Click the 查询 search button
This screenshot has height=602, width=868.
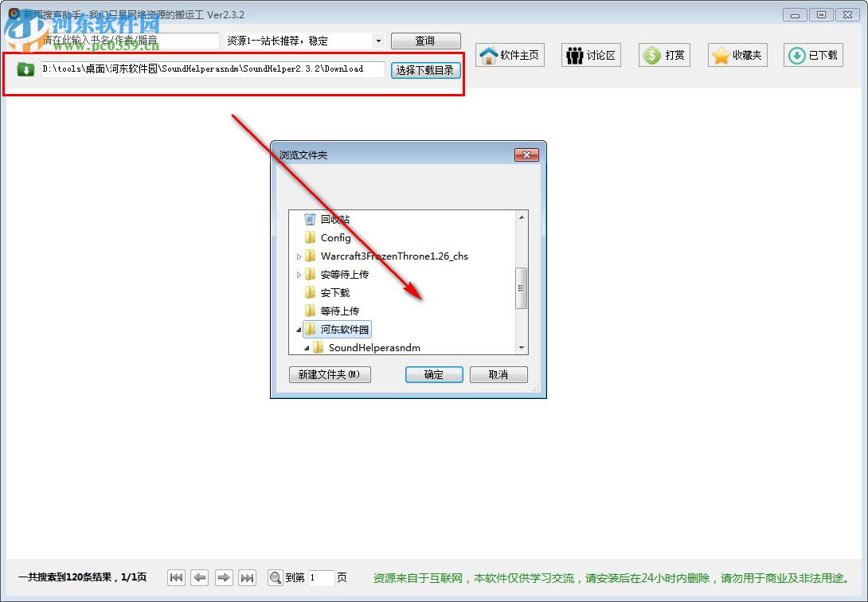(426, 41)
